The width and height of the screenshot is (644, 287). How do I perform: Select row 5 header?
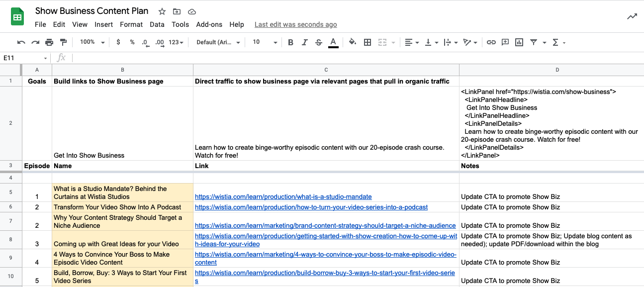point(10,192)
